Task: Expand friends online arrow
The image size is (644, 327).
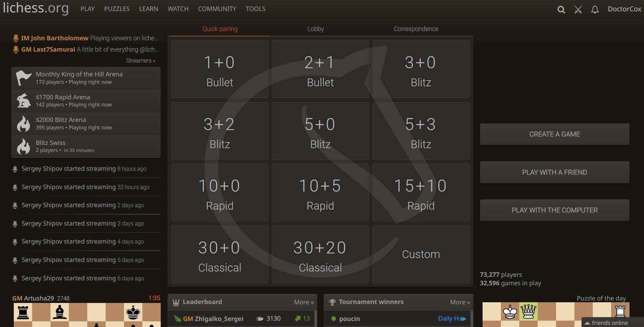Action: coord(587,323)
